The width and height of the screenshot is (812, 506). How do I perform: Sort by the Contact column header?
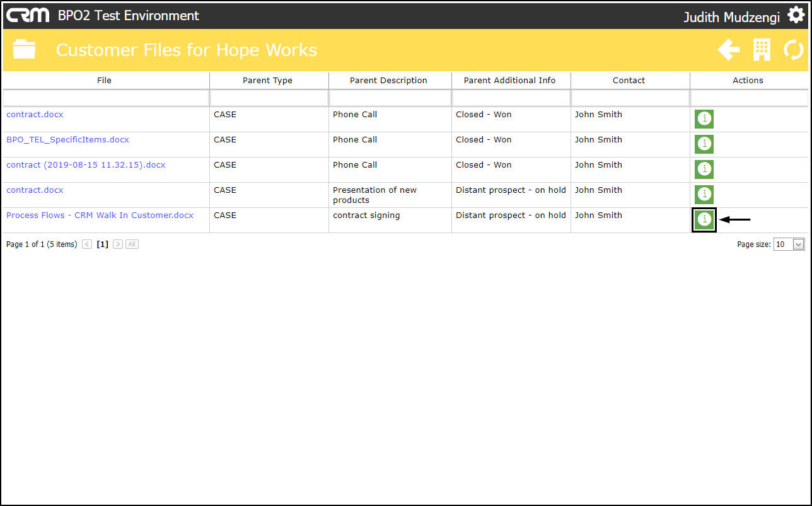point(629,81)
